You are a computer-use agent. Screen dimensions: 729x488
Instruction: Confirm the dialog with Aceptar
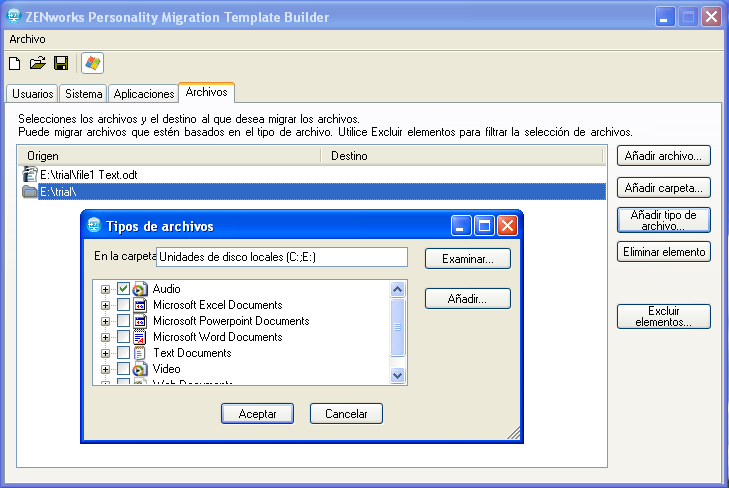pyautogui.click(x=257, y=414)
